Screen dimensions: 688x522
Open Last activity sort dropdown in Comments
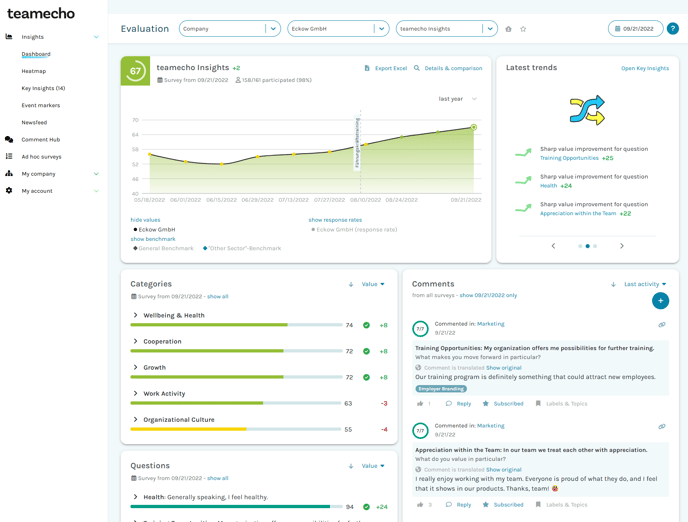pyautogui.click(x=645, y=284)
